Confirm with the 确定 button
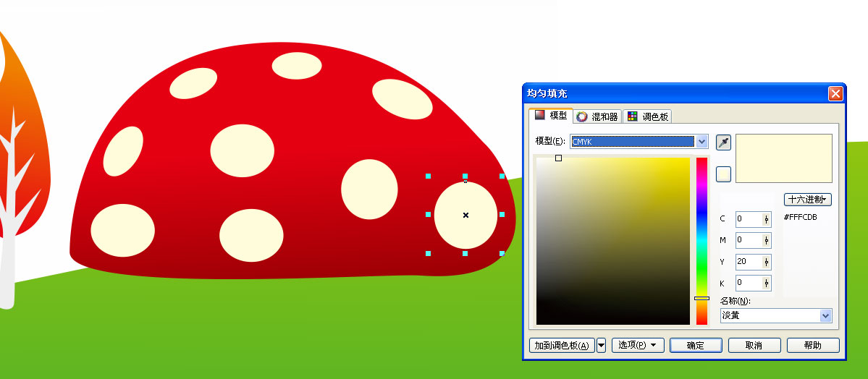The image size is (868, 379). [x=696, y=345]
